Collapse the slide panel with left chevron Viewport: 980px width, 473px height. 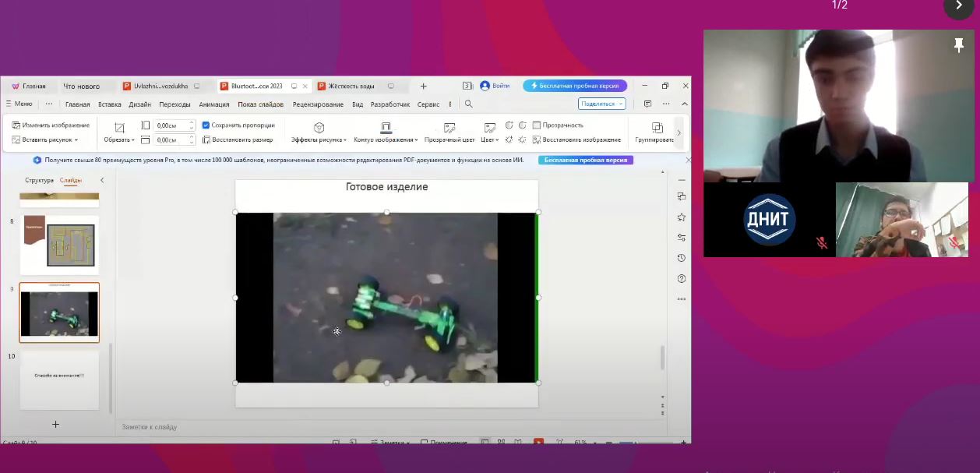(x=102, y=180)
